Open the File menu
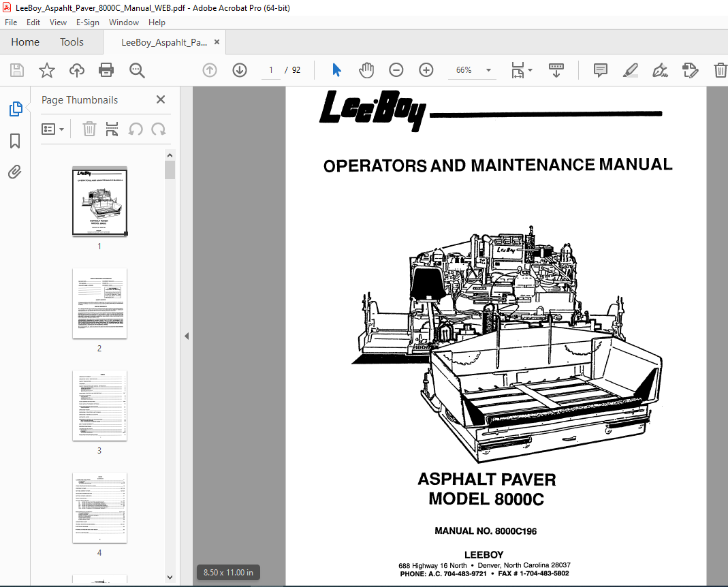Viewport: 728px width, 587px height. (x=11, y=22)
